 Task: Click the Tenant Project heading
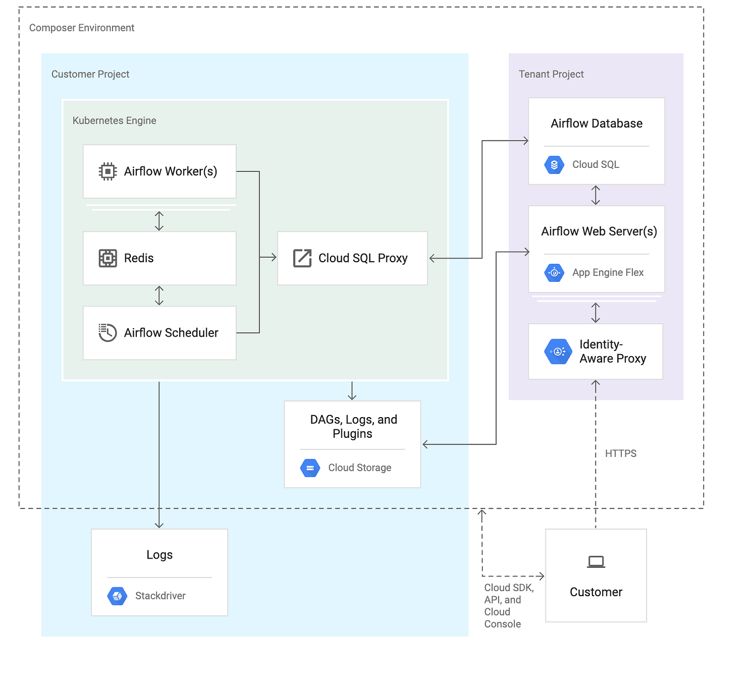click(551, 74)
